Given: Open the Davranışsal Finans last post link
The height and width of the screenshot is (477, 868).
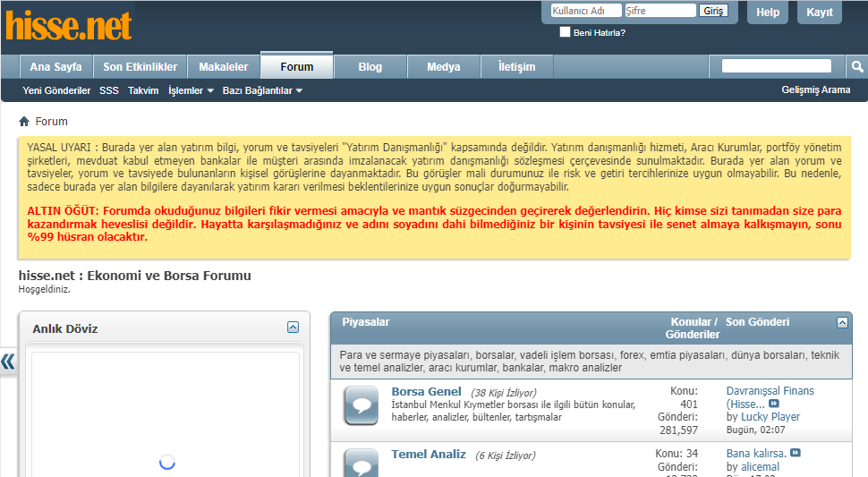Looking at the screenshot, I should point(770,397).
